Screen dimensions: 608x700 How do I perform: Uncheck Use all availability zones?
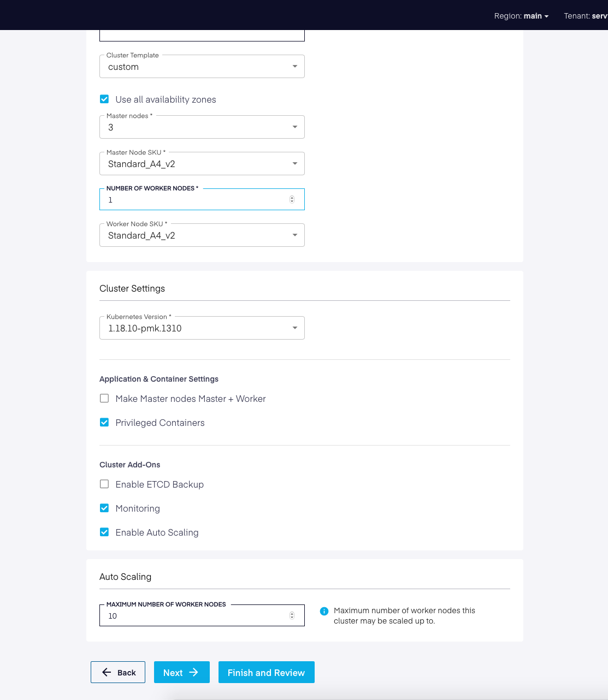104,99
